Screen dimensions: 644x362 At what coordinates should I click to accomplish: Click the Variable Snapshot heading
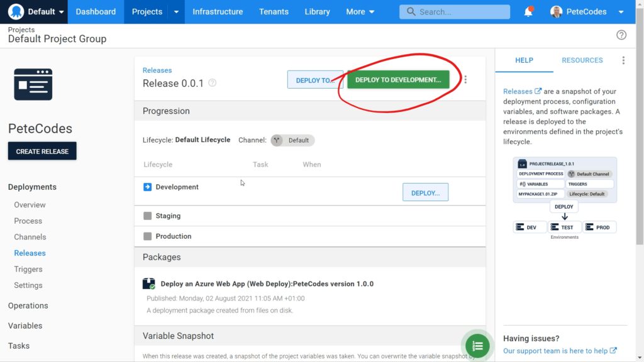178,336
